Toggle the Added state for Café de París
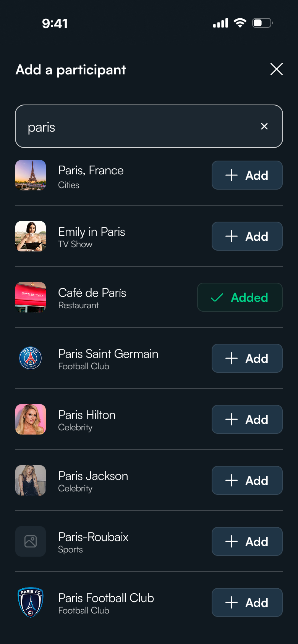Image resolution: width=298 pixels, height=644 pixels. tap(240, 297)
